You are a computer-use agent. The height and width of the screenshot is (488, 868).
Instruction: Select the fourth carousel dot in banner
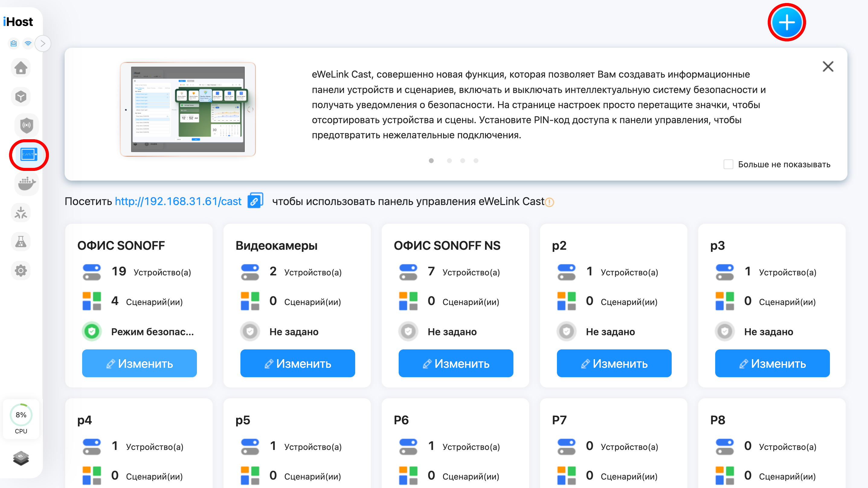(x=476, y=161)
